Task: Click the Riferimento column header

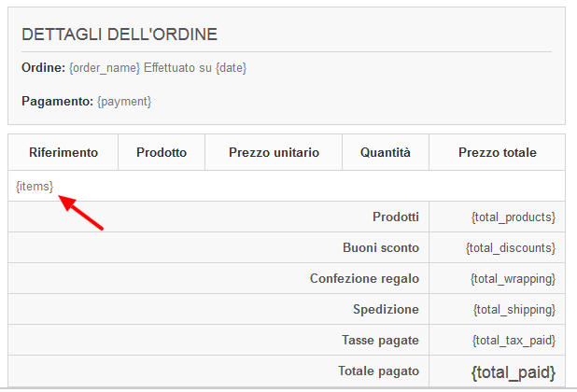Action: [63, 152]
